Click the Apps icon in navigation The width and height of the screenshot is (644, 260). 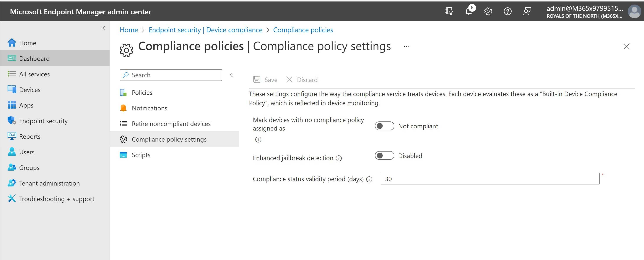pyautogui.click(x=11, y=105)
